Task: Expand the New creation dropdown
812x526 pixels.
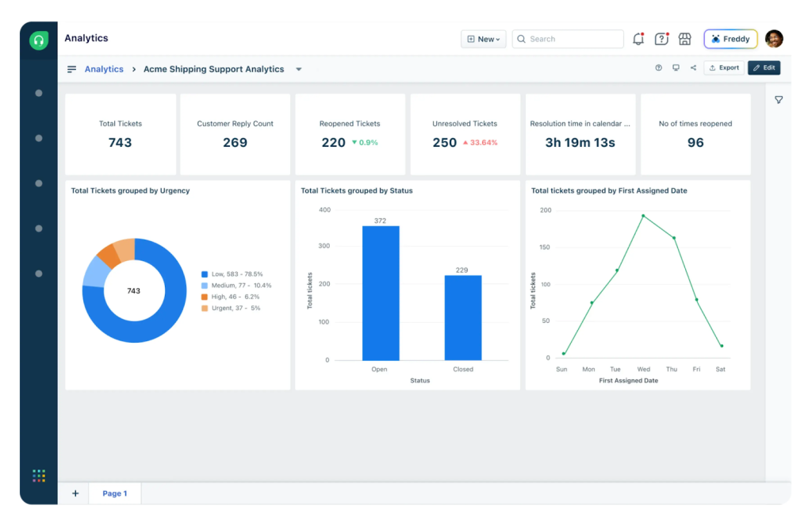Action: [483, 38]
